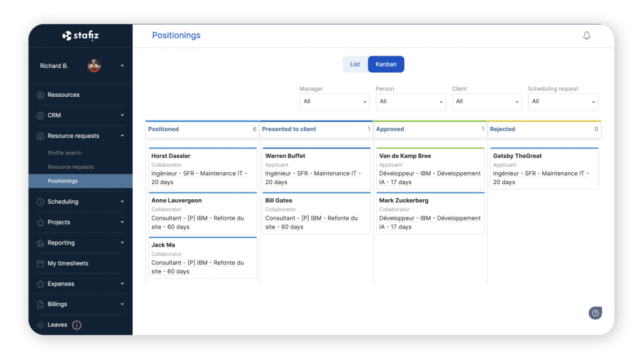Open Jack Ma card
Screen dimensions: 644x357
pyautogui.click(x=203, y=258)
